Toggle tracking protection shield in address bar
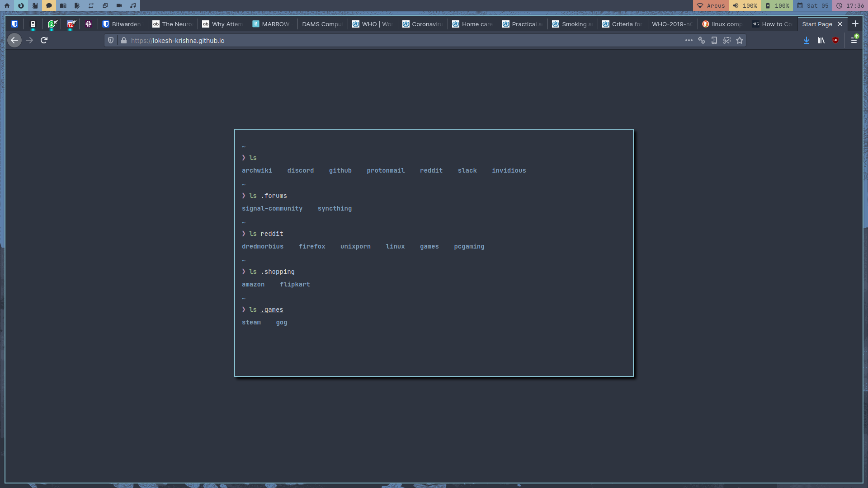 coord(111,41)
